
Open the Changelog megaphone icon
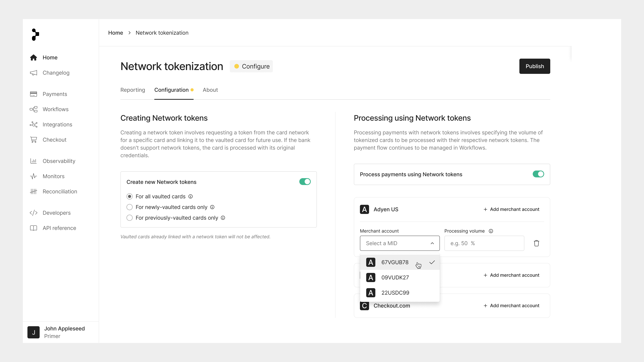coord(34,73)
